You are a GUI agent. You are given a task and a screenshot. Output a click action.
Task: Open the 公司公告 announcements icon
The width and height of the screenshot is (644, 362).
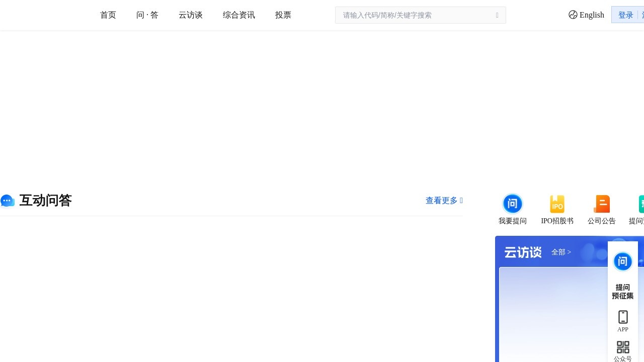pos(602,204)
